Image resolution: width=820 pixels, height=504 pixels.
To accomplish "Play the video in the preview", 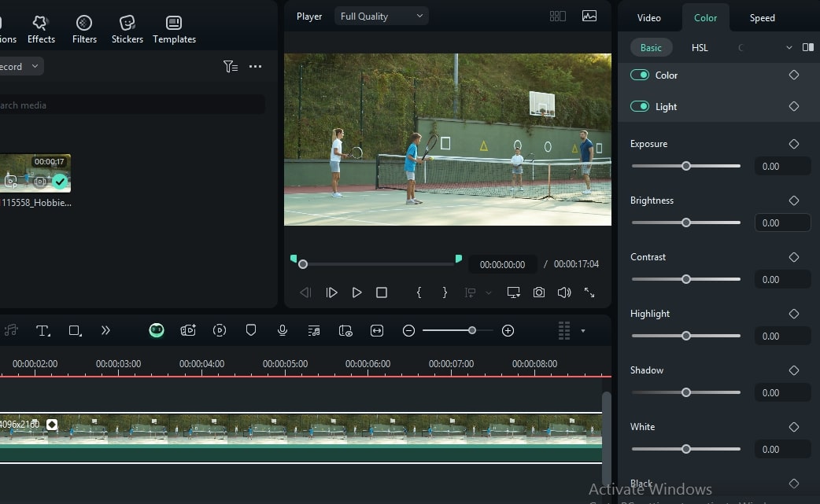I will coord(356,292).
